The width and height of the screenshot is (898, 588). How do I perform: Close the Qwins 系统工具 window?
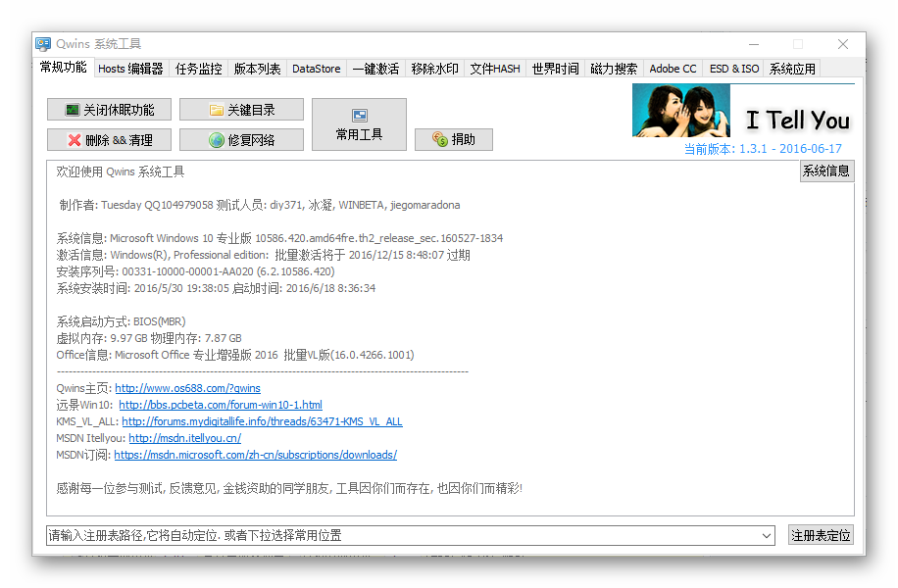843,44
